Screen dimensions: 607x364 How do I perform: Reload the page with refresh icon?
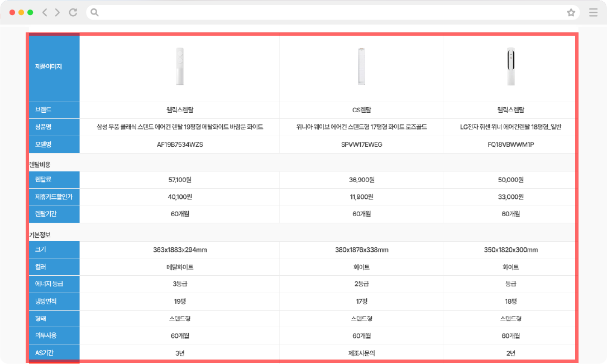click(73, 12)
